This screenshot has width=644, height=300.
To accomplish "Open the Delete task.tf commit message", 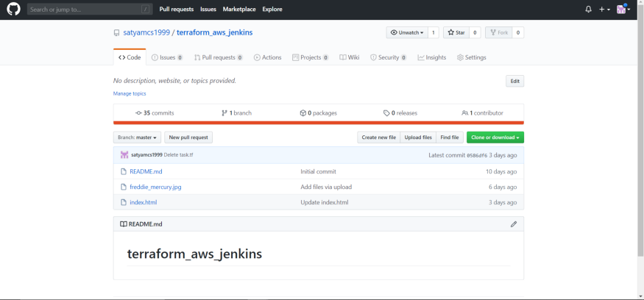I will click(x=178, y=155).
